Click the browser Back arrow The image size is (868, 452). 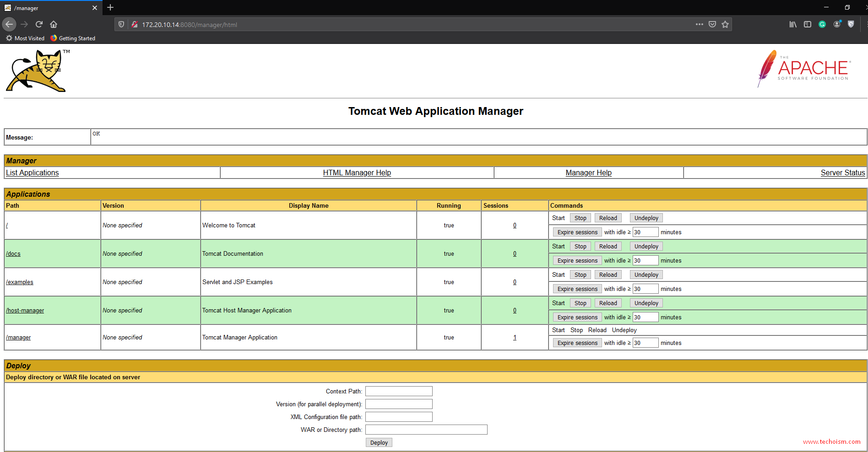(x=9, y=24)
